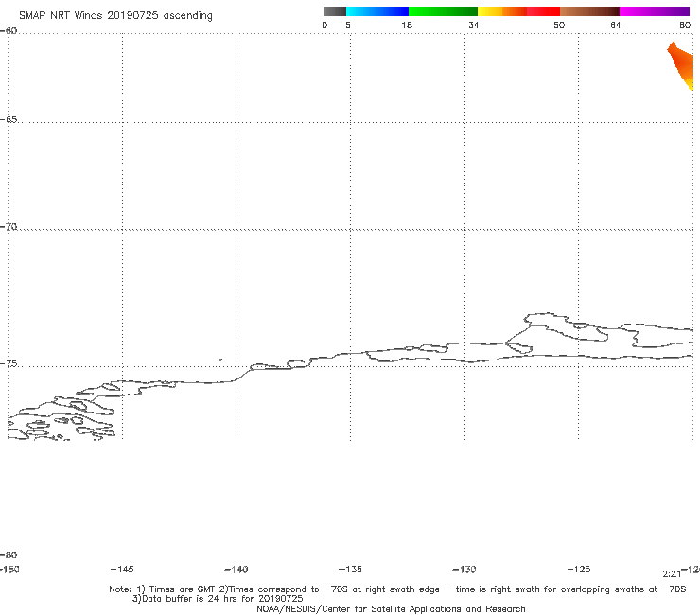
Task: Click the large coastal peninsula outline near -127 longitude
Action: coord(565,327)
